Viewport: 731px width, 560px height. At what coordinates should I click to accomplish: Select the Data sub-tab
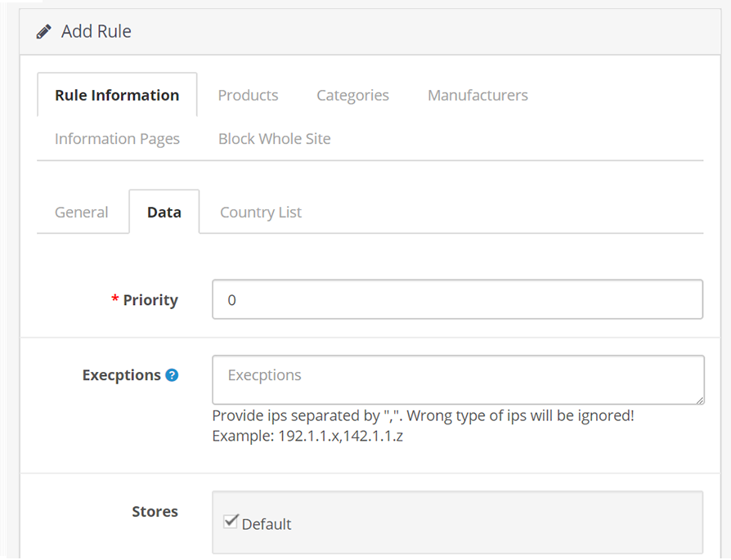164,213
